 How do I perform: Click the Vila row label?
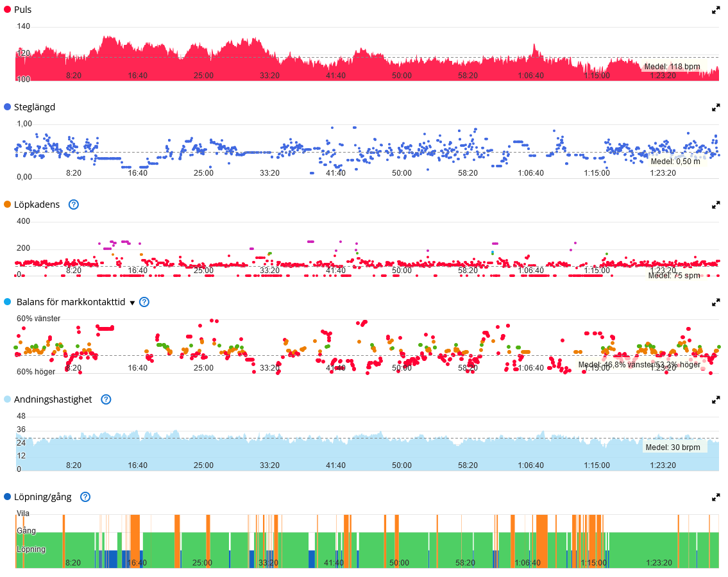[22, 514]
